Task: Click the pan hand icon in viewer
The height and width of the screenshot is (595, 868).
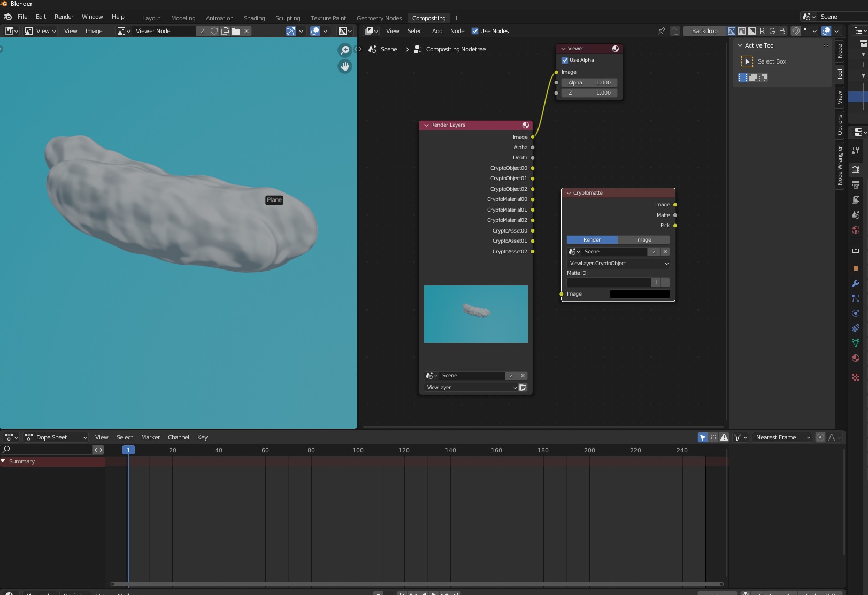Action: click(345, 66)
